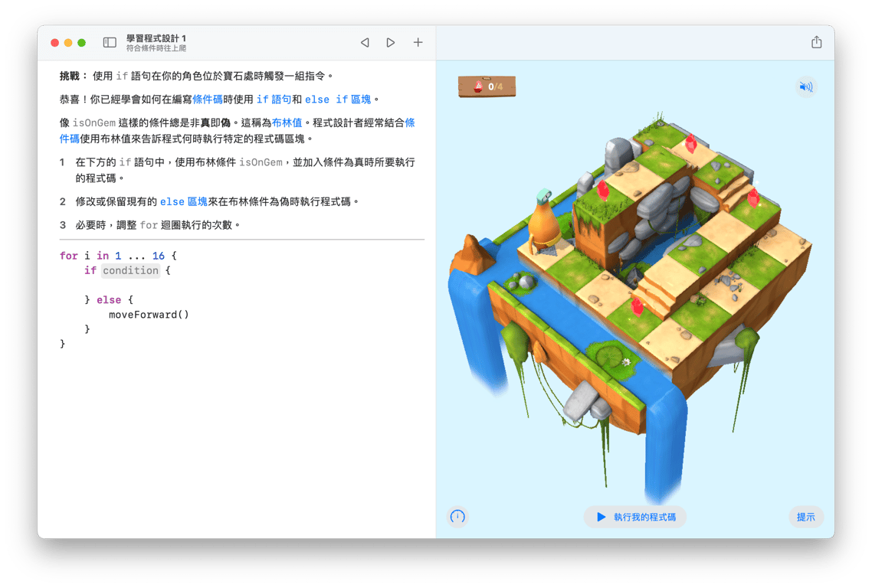Image resolution: width=872 pixels, height=588 pixels.
Task: Maximize the window with green button
Action: tap(82, 43)
